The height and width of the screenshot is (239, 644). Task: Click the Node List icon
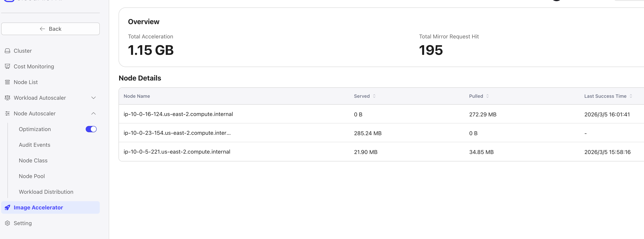point(7,82)
